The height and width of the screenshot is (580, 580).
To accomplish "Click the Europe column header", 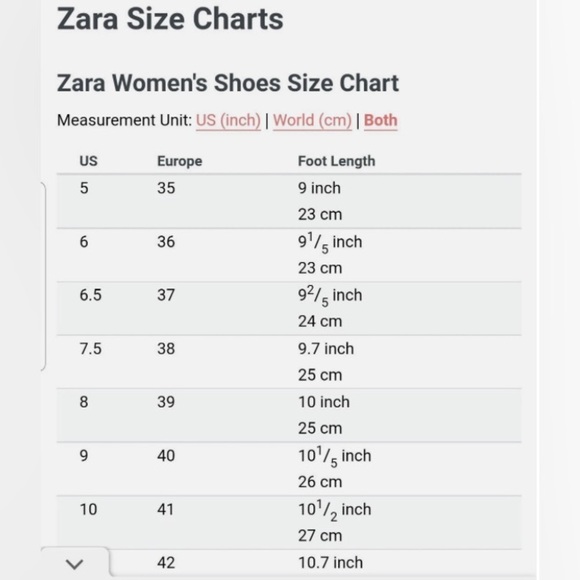I will [x=180, y=161].
